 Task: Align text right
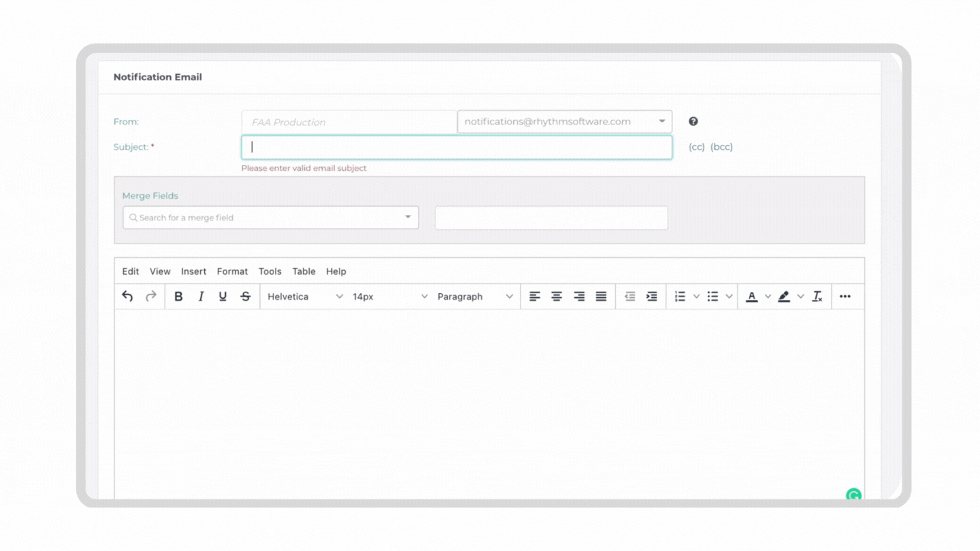click(579, 297)
